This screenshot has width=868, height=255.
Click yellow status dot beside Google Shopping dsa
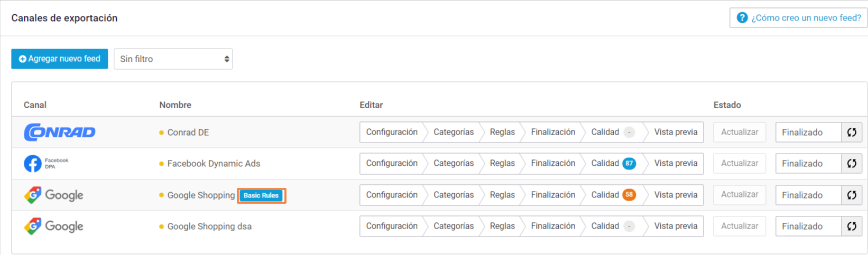tap(161, 226)
